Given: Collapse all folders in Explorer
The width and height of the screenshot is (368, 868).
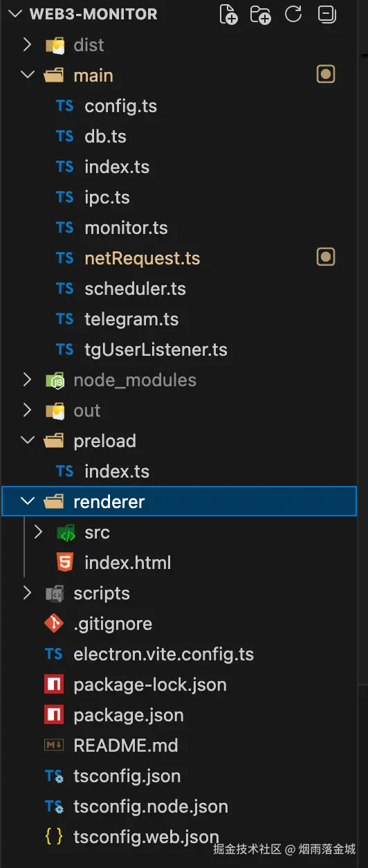Looking at the screenshot, I should (x=326, y=14).
